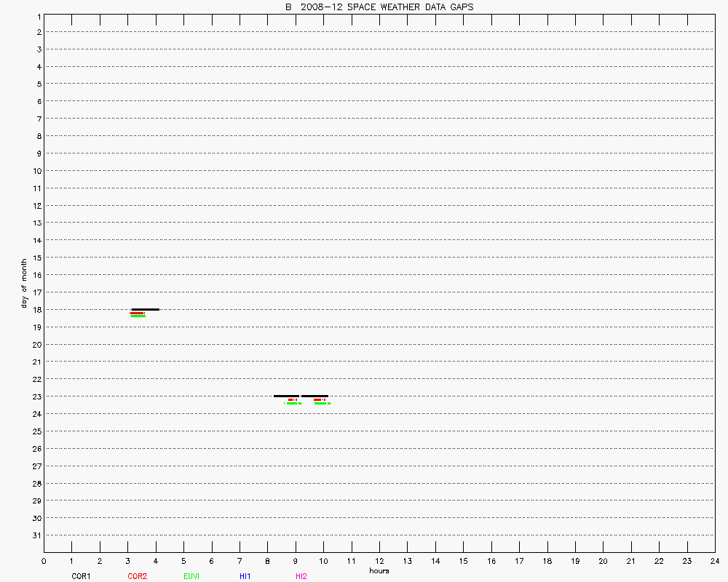Viewport: 728px width, 582px height.
Task: Click the left black gap bar on day 23
Action: [286, 396]
